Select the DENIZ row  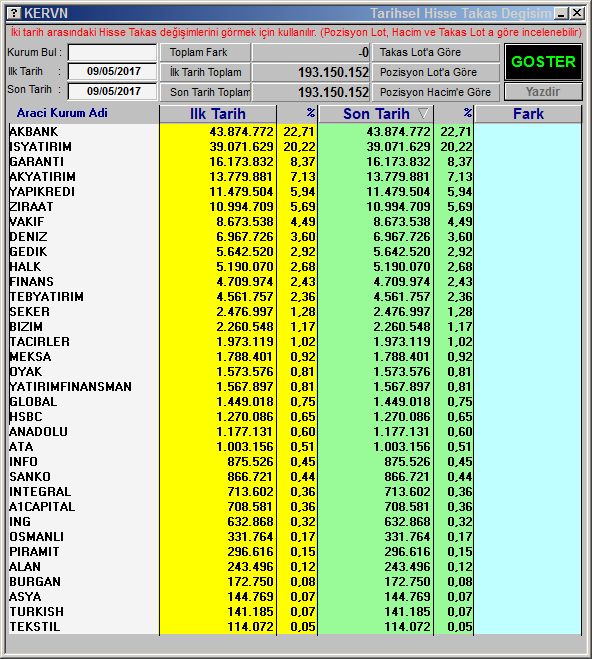[x=295, y=237]
